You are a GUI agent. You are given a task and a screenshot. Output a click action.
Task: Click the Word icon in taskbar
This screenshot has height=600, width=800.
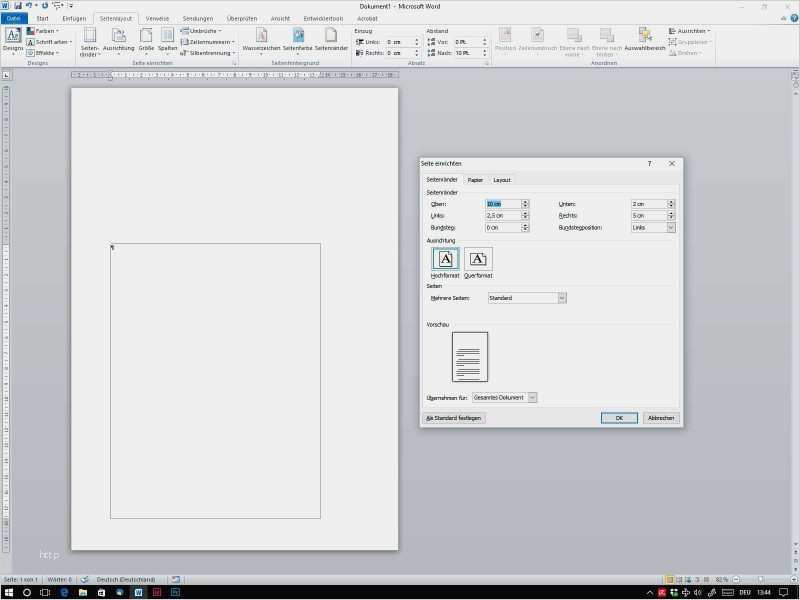(x=138, y=592)
